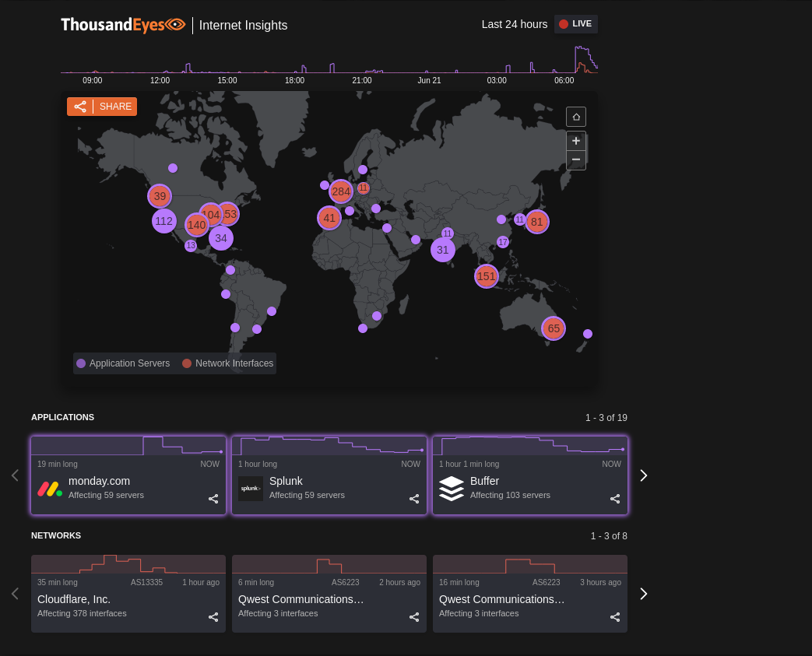Click the 'Last 24 hours' label
Image resolution: width=812 pixels, height=656 pixels.
515,24
